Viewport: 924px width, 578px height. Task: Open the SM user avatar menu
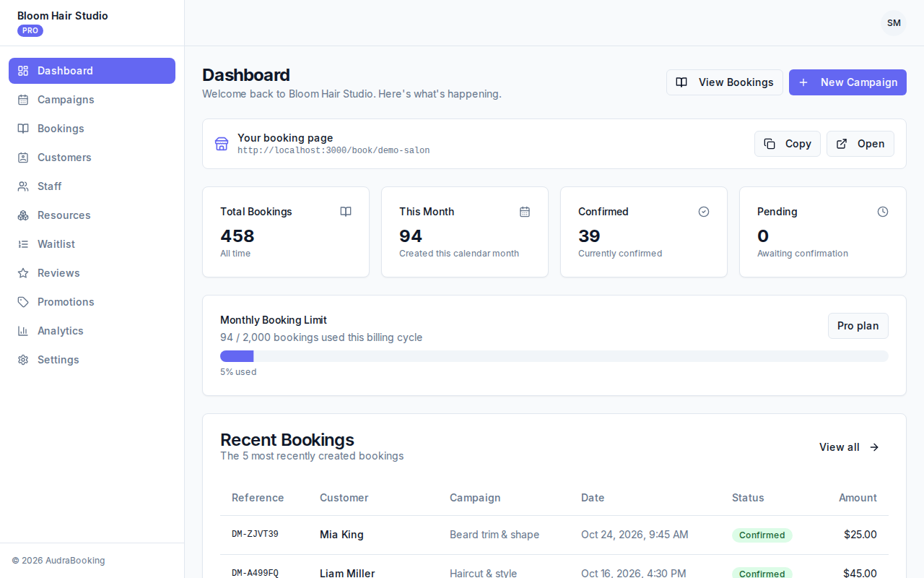click(x=894, y=23)
